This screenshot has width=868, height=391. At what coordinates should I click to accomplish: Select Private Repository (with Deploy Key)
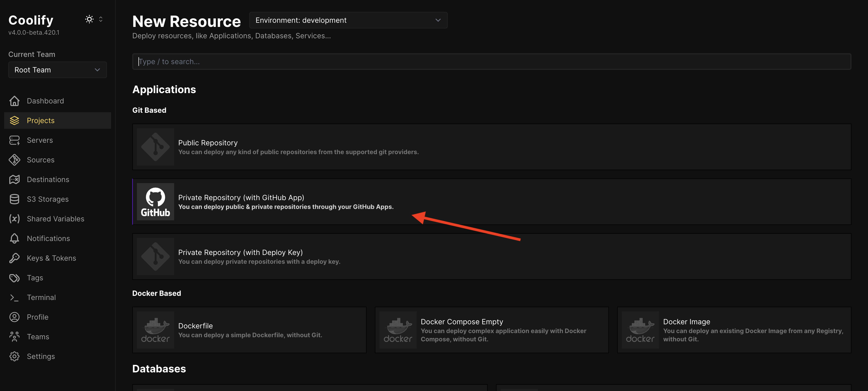tap(492, 256)
